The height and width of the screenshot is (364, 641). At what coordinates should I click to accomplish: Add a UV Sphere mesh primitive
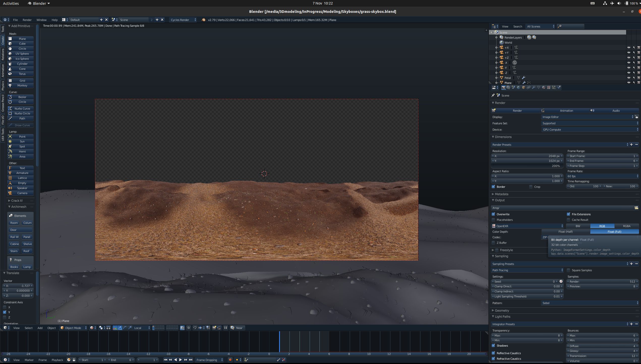(20, 54)
